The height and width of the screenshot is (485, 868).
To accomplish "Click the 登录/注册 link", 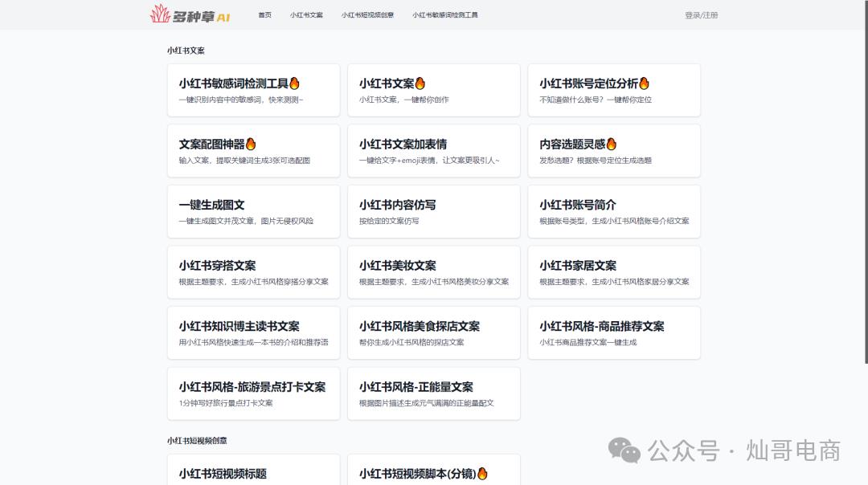I will pyautogui.click(x=700, y=14).
